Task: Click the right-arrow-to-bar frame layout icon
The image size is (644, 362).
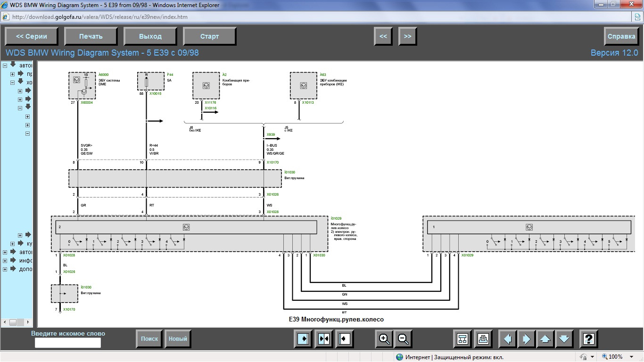Action: click(303, 338)
